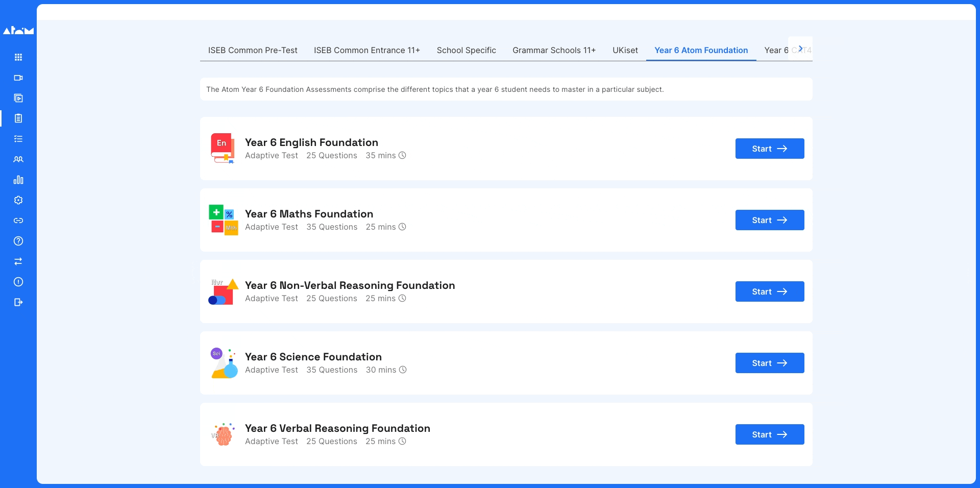Click '30 mins' under Science Foundation
Viewport: 980px width, 488px height.
coord(381,370)
